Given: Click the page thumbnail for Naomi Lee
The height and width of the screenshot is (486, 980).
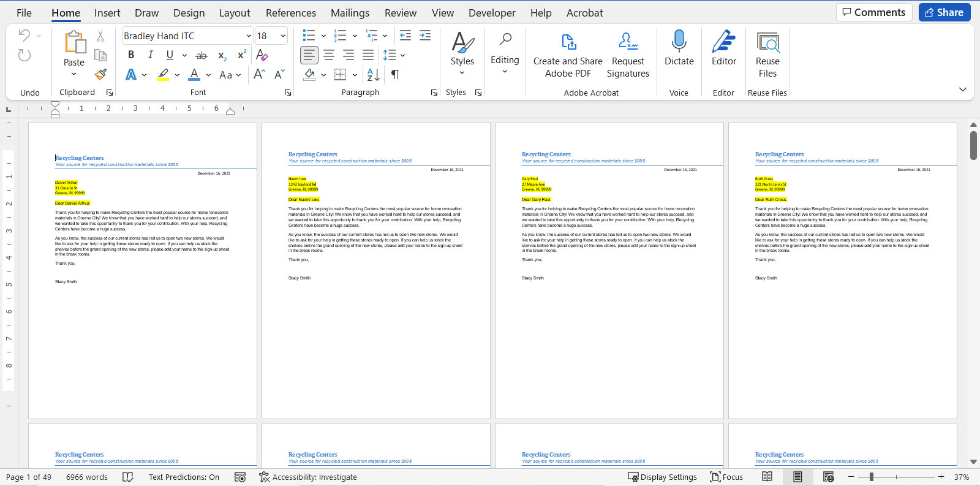Looking at the screenshot, I should tap(376, 271).
